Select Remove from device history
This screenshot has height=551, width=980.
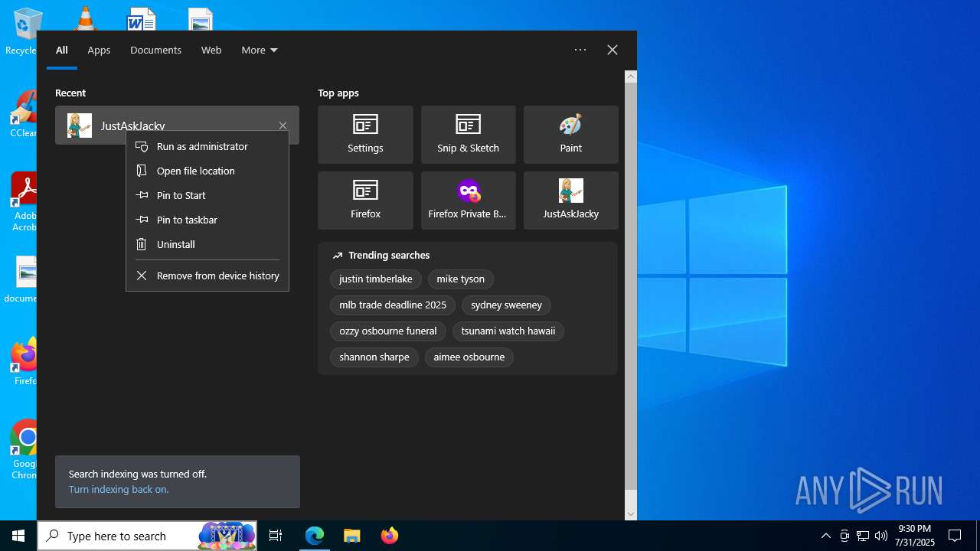tap(207, 275)
